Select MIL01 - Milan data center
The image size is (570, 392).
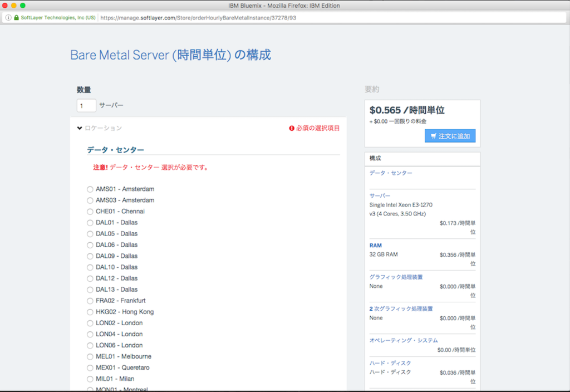pos(90,379)
